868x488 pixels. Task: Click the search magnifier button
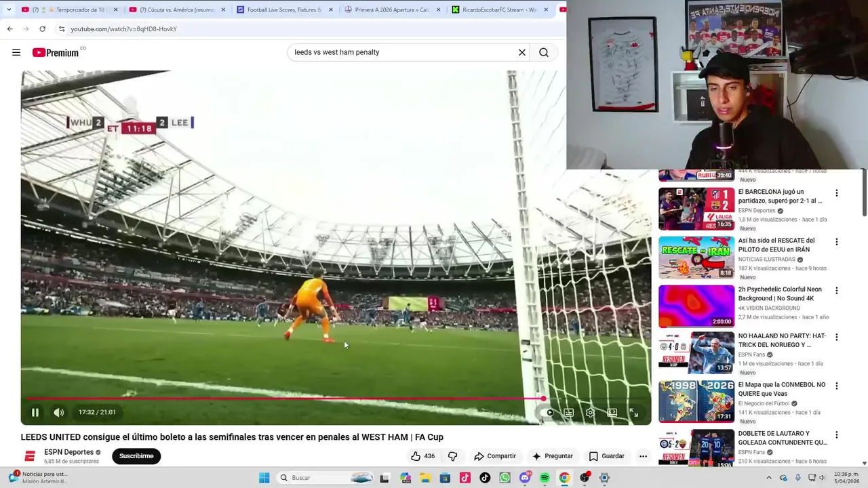544,52
